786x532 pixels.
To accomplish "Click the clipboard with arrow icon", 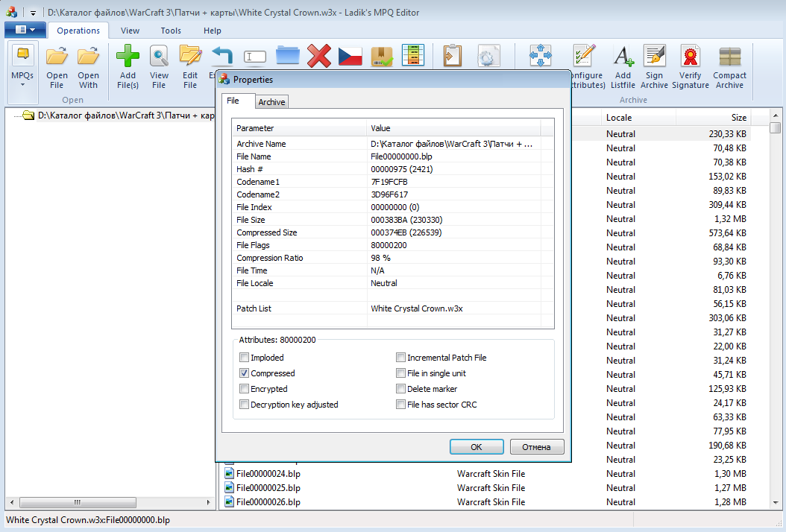I will pos(452,56).
